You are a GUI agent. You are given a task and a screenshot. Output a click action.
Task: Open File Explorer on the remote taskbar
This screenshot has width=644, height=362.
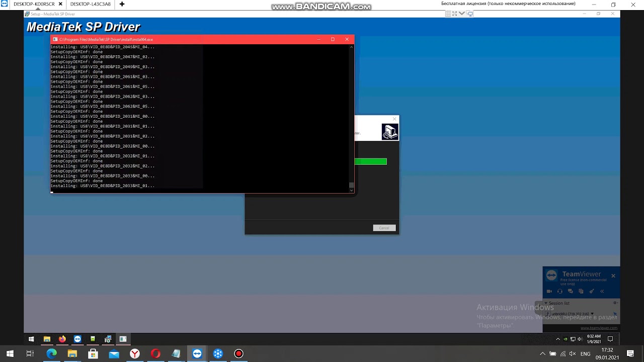(x=47, y=339)
